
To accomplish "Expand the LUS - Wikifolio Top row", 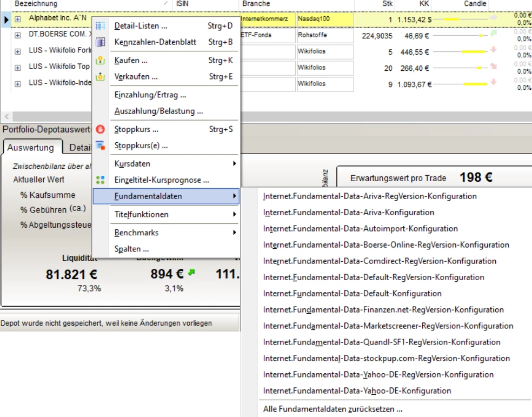I will click(18, 68).
